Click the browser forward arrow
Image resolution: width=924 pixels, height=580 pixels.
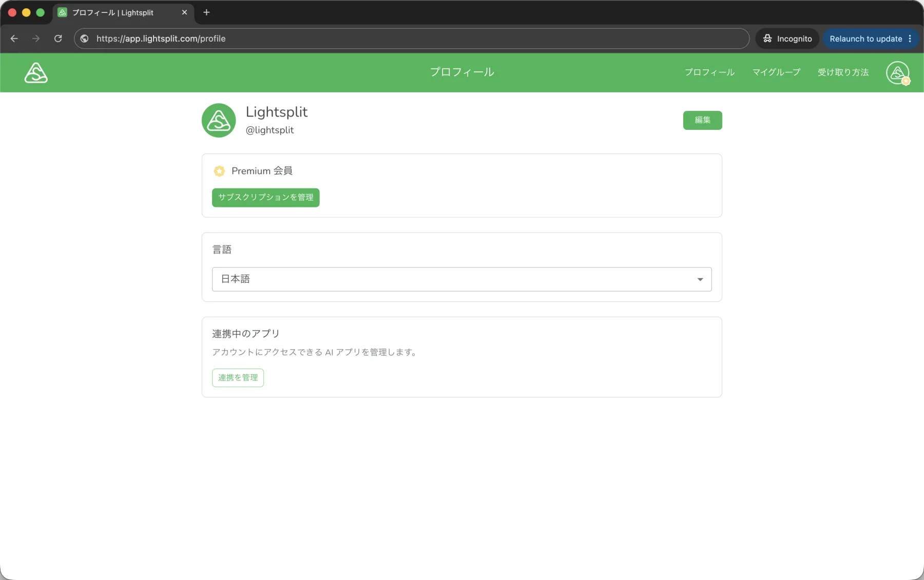pyautogui.click(x=36, y=38)
